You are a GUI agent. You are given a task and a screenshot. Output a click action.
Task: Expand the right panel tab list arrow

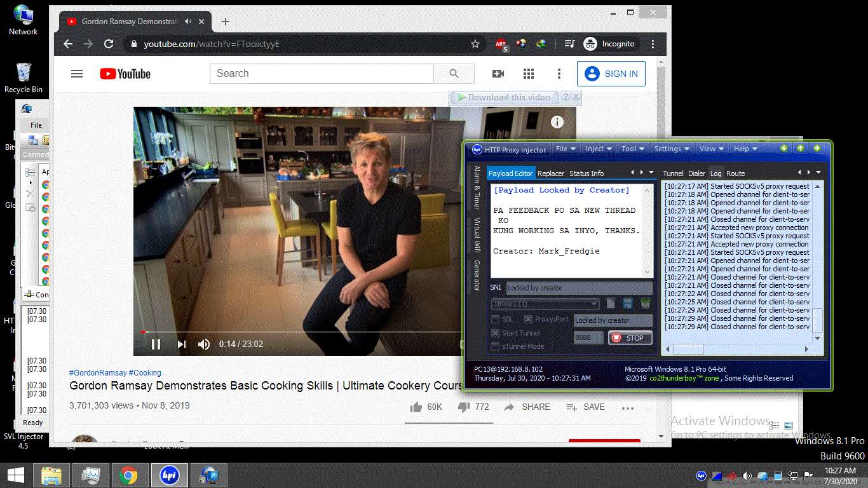pos(818,172)
